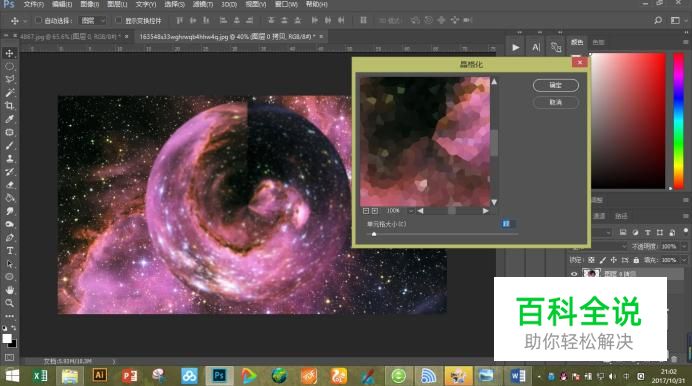Switch to the 4867.jpg document tab
Viewport: 692px width, 386px height.
point(71,37)
